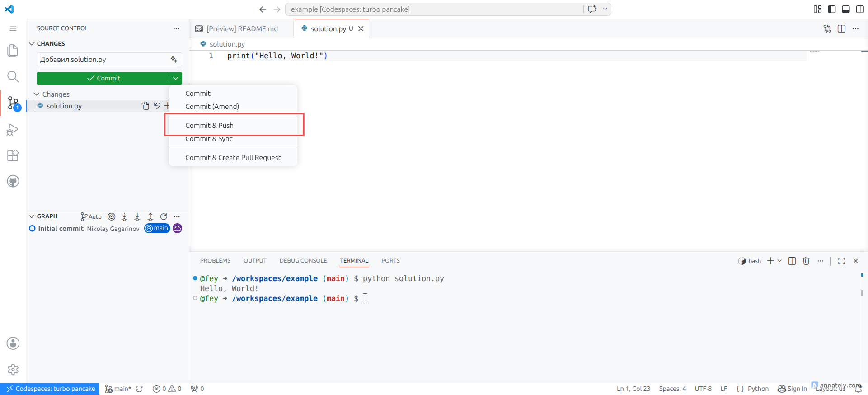Open the Source Control view icon
The width and height of the screenshot is (868, 395).
13,103
